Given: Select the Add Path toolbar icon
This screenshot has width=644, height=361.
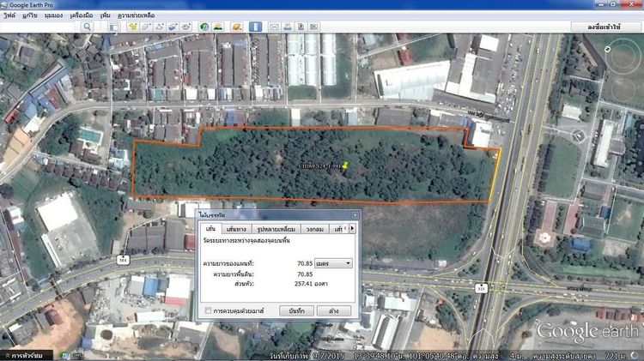Looking at the screenshot, I should 160,27.
